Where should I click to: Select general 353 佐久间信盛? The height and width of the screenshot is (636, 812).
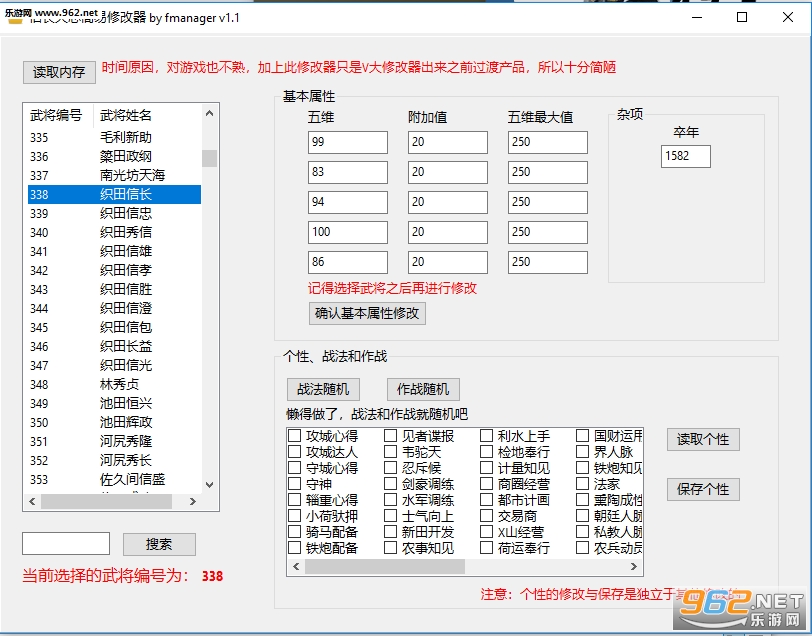(114, 480)
